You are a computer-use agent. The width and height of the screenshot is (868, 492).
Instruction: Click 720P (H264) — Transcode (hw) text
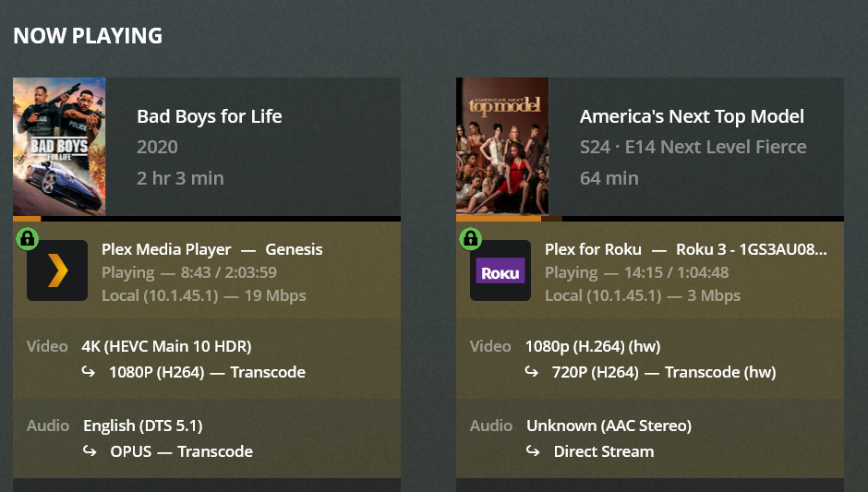pos(664,372)
